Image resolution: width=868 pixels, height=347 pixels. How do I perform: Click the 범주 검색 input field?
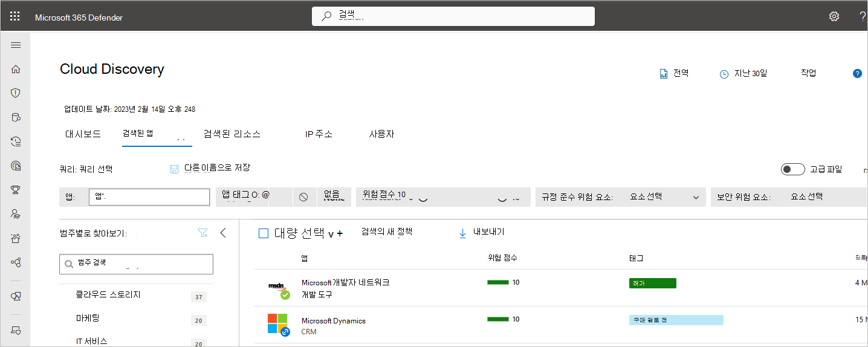point(136,264)
